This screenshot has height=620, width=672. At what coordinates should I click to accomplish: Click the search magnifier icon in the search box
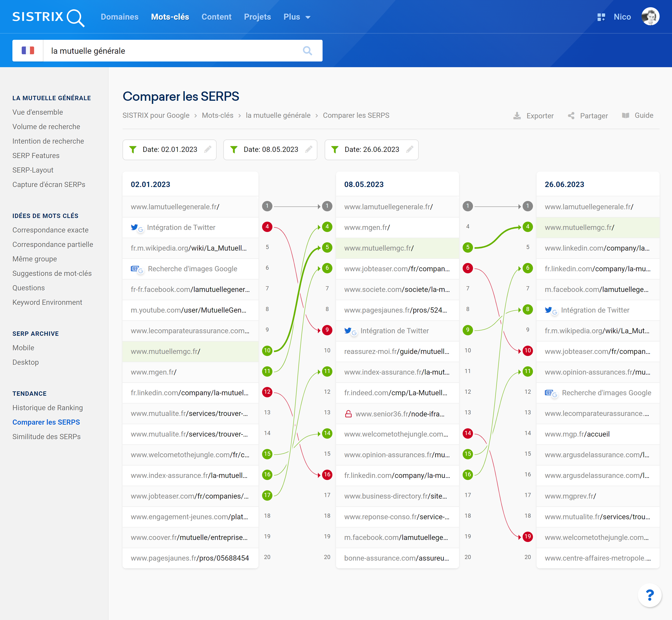coord(307,51)
